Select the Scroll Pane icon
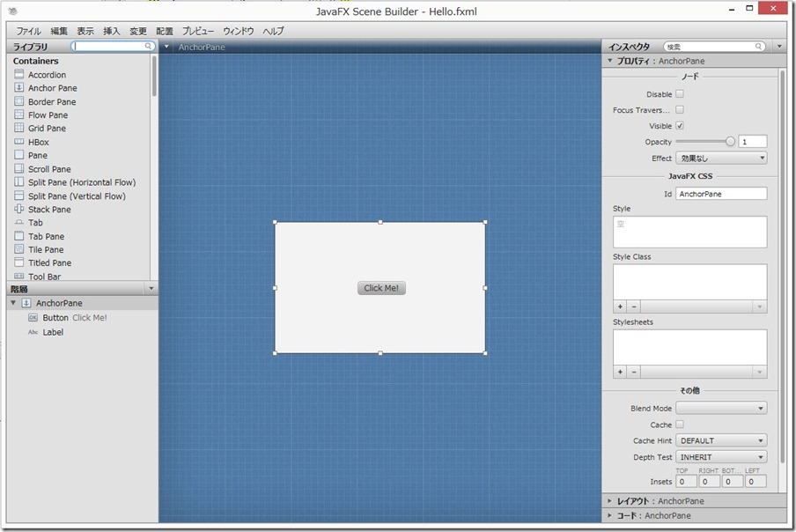The height and width of the screenshot is (532, 796). point(19,168)
